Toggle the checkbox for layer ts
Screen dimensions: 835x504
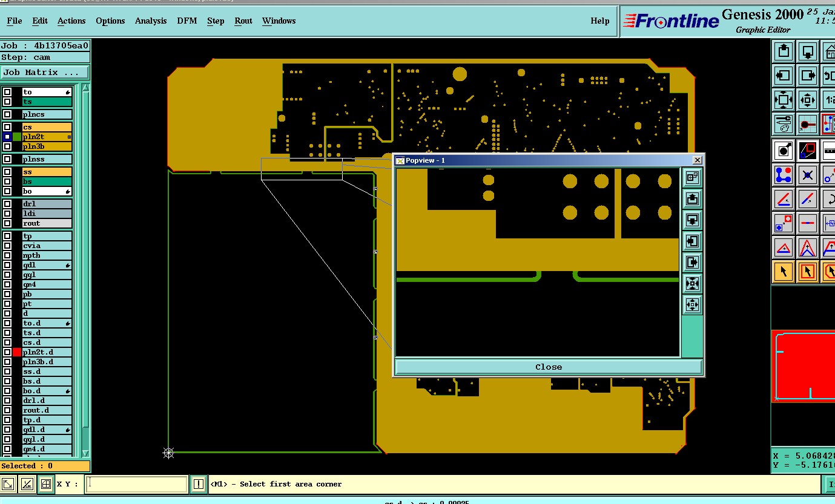click(7, 102)
